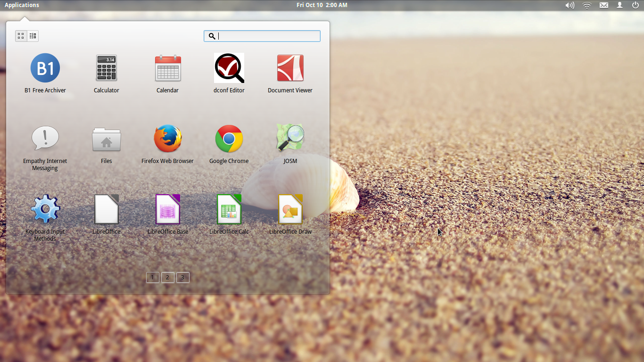Check the mail envelope indicator
Image resolution: width=644 pixels, height=362 pixels.
(x=604, y=5)
